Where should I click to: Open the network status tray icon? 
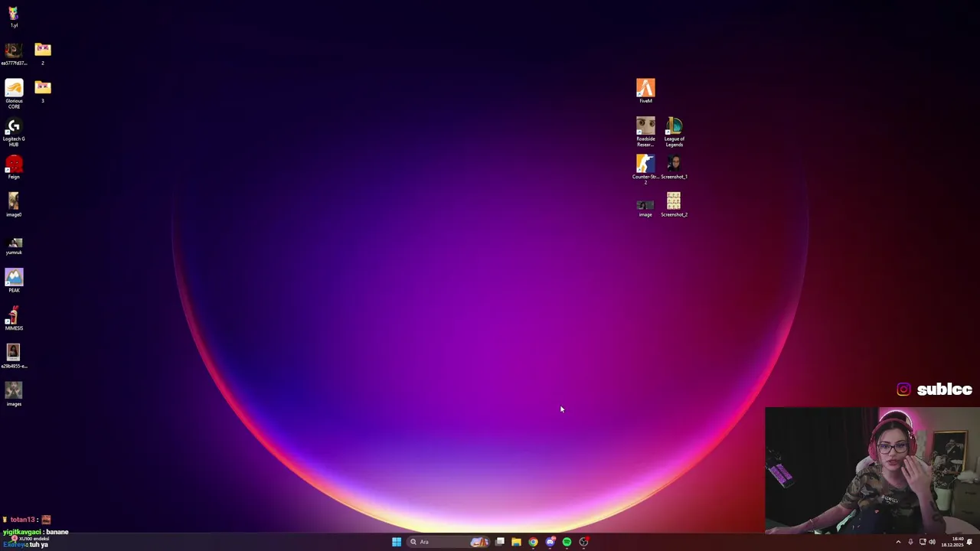923,542
